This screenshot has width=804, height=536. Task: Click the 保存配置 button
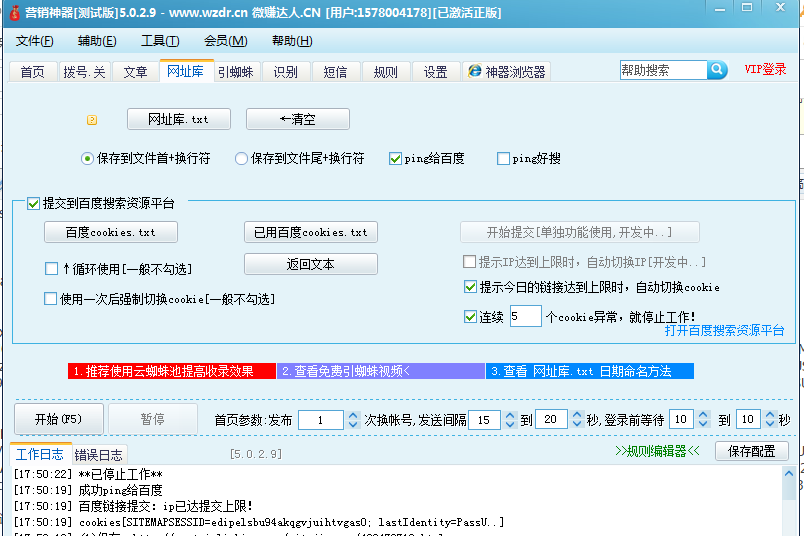tap(752, 451)
